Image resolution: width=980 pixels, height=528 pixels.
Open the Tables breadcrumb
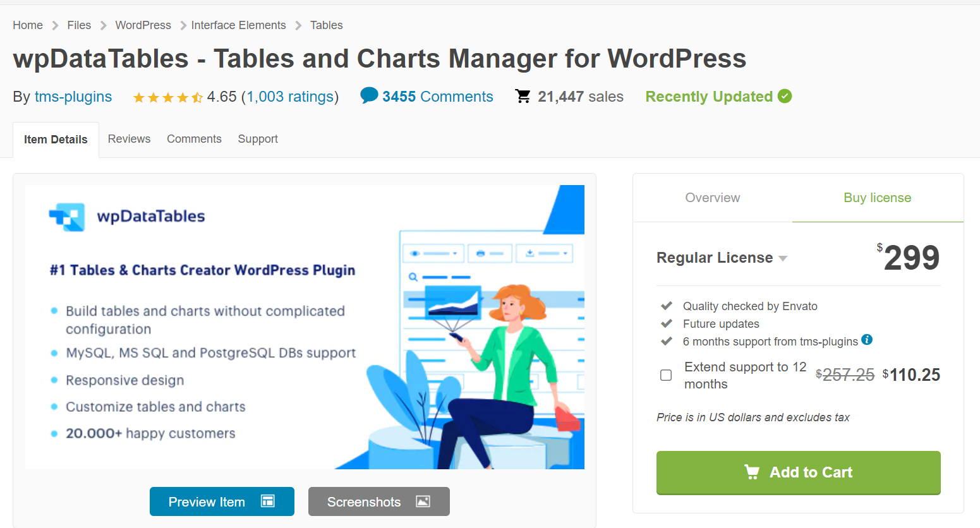(326, 25)
